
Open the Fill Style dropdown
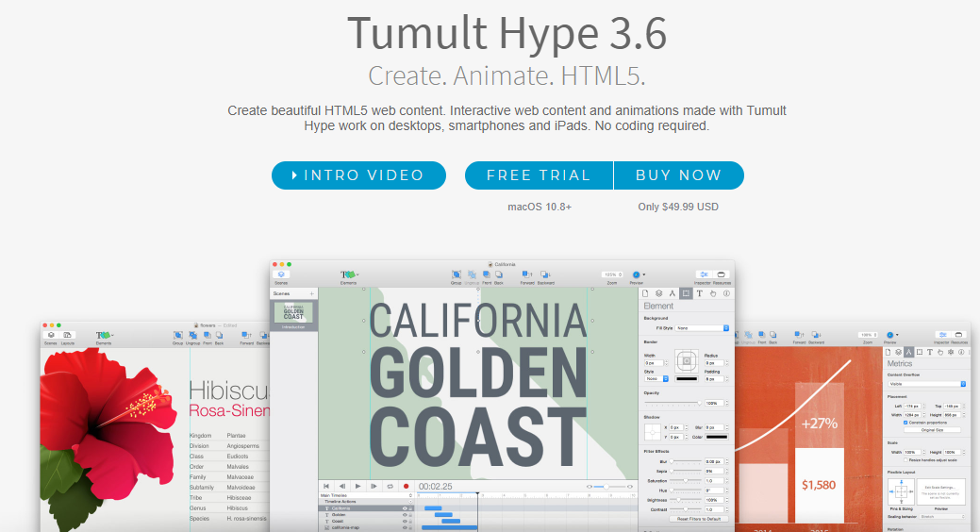[703, 328]
